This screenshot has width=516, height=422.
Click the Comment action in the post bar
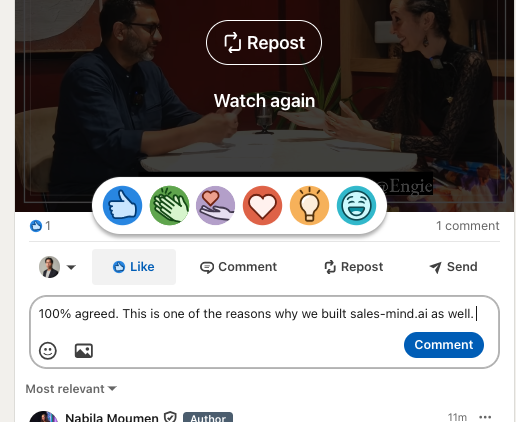click(239, 267)
